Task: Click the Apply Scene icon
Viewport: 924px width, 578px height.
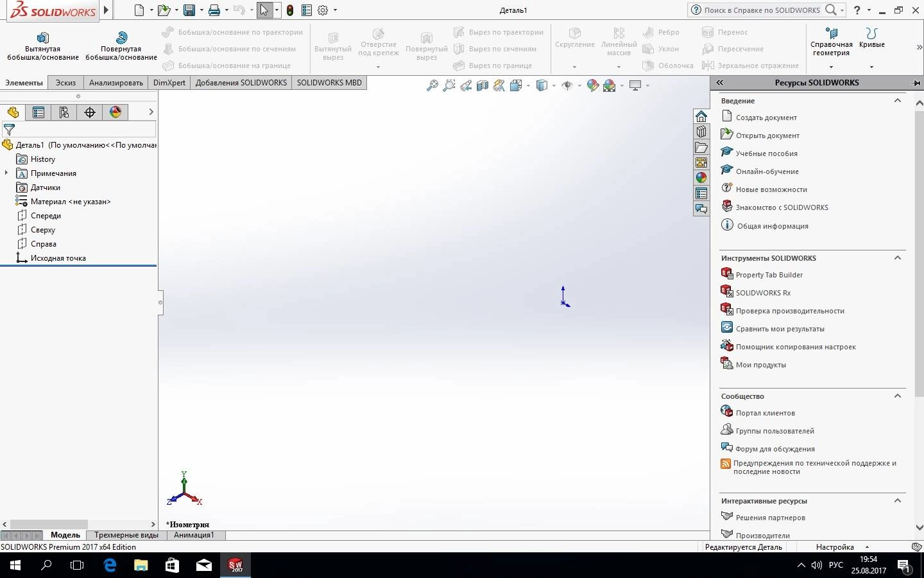Action: click(610, 85)
